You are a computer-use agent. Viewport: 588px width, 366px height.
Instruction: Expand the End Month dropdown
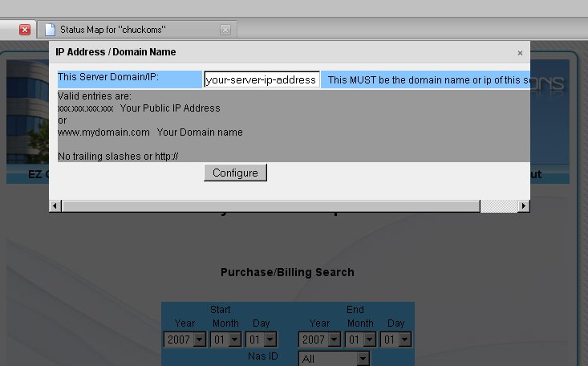(x=363, y=340)
